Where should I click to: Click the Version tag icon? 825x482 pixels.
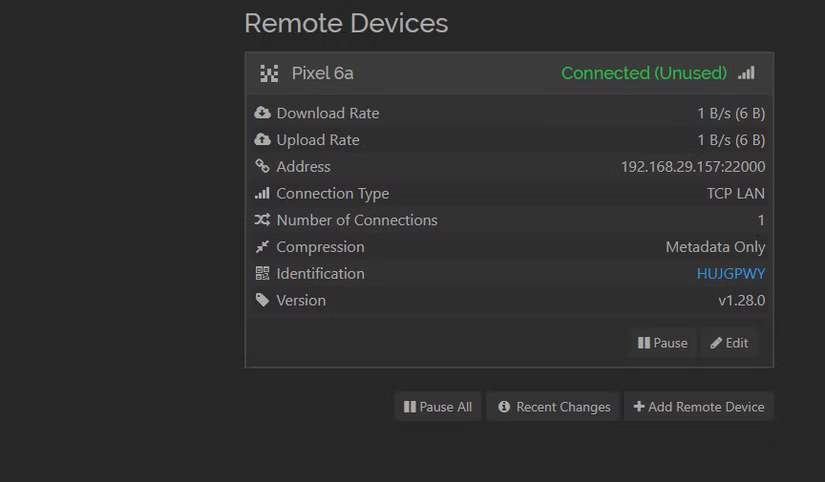[262, 300]
